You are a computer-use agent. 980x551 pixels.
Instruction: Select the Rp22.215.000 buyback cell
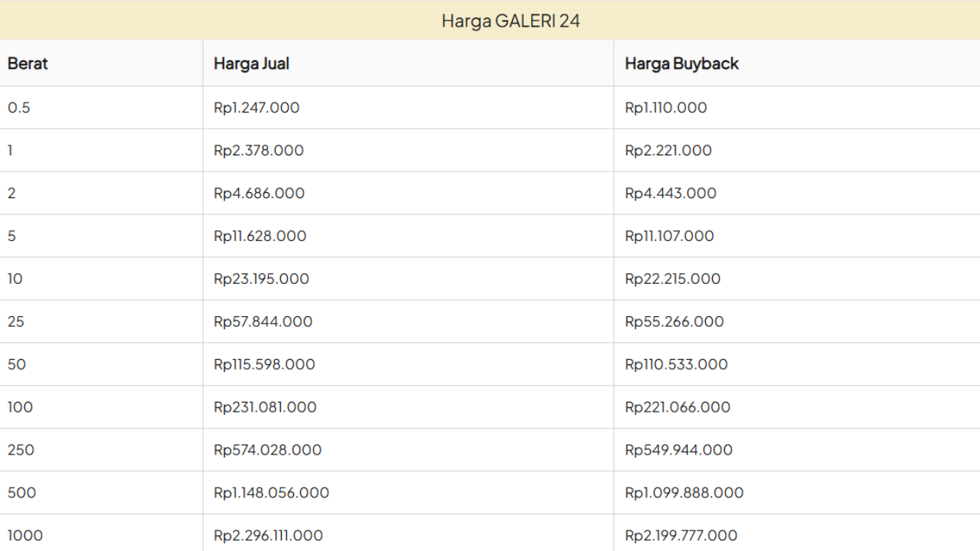pos(672,279)
